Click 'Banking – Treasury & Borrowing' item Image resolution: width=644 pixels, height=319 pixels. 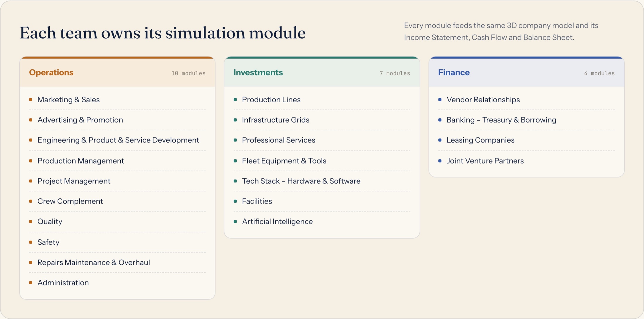[526, 120]
